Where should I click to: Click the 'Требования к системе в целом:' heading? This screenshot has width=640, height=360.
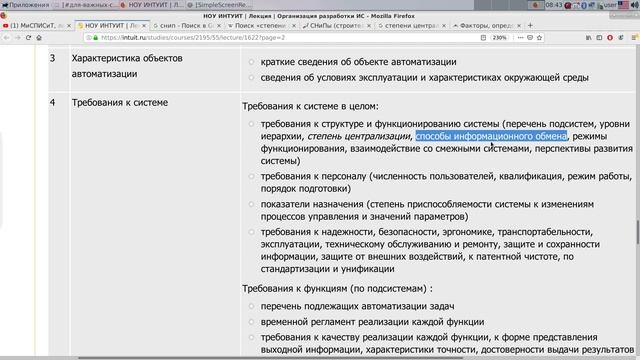[310, 106]
